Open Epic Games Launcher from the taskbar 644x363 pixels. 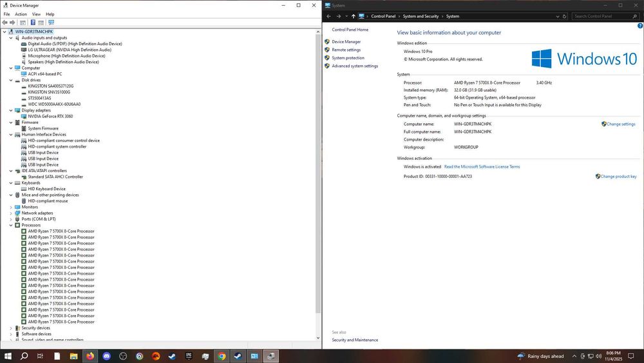189,356
